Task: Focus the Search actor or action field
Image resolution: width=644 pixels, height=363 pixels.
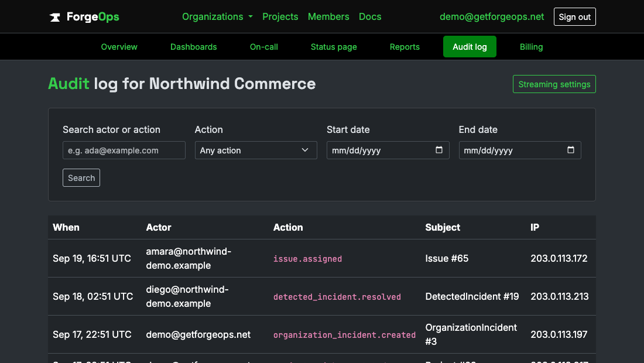Action: point(124,150)
